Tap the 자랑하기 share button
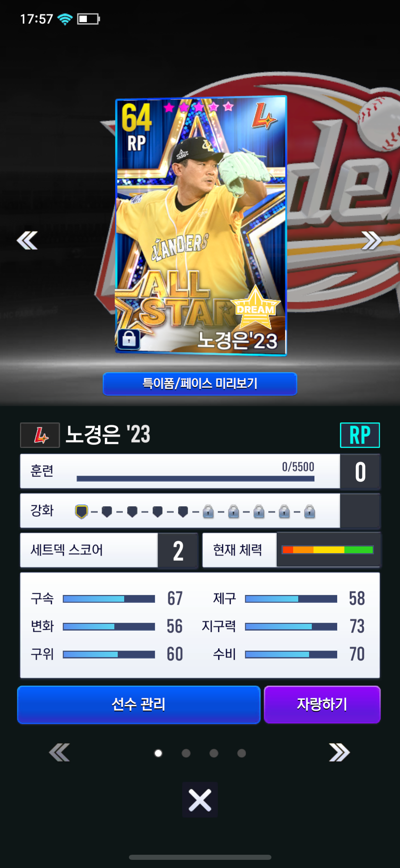Image resolution: width=400 pixels, height=868 pixels. tap(322, 704)
